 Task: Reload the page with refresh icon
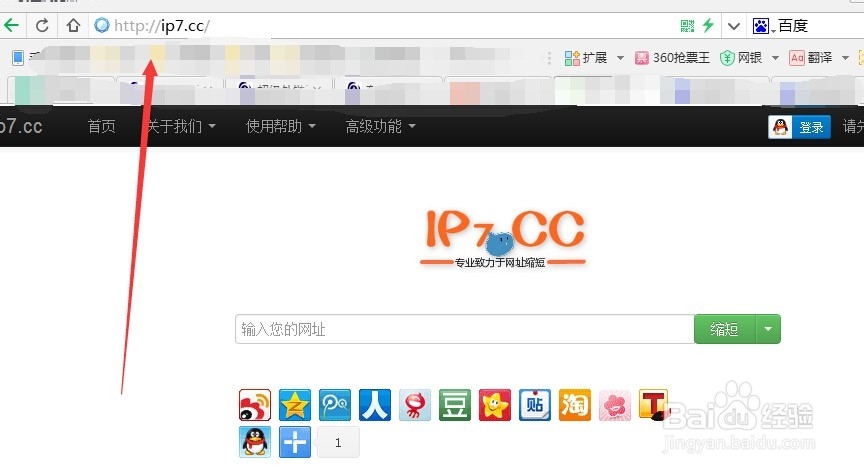(42, 25)
